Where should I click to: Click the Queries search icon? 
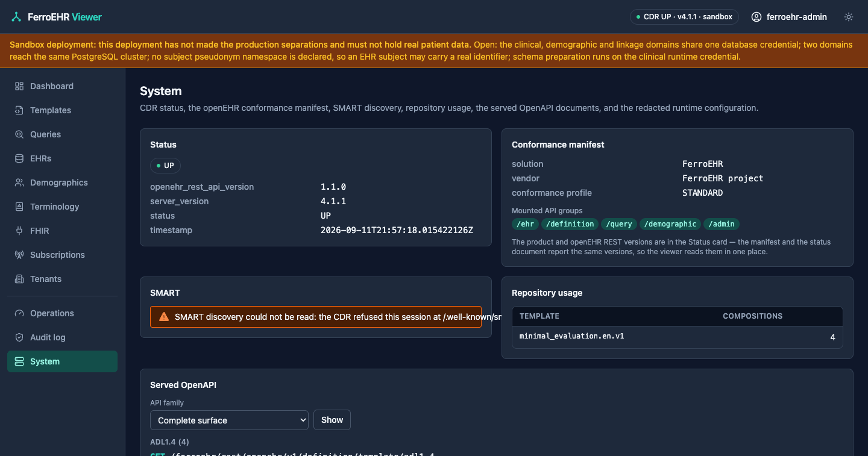click(x=19, y=134)
